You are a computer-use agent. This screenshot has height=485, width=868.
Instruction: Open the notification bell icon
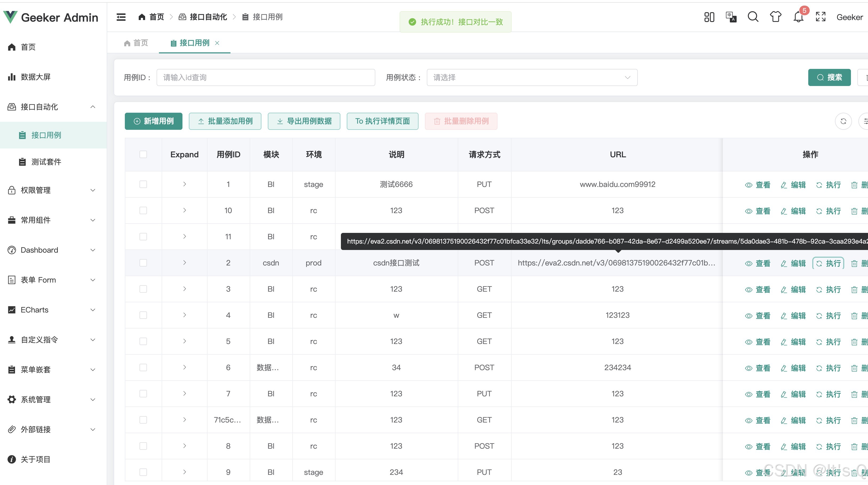pyautogui.click(x=798, y=17)
